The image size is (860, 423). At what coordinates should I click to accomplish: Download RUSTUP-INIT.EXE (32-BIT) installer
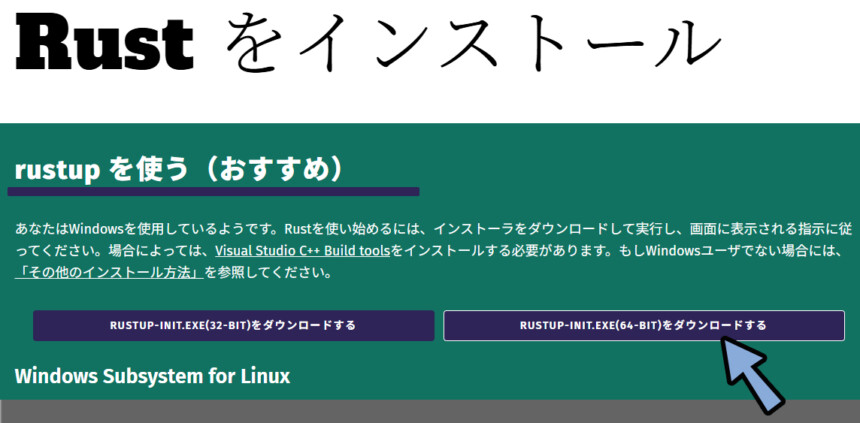pos(234,325)
